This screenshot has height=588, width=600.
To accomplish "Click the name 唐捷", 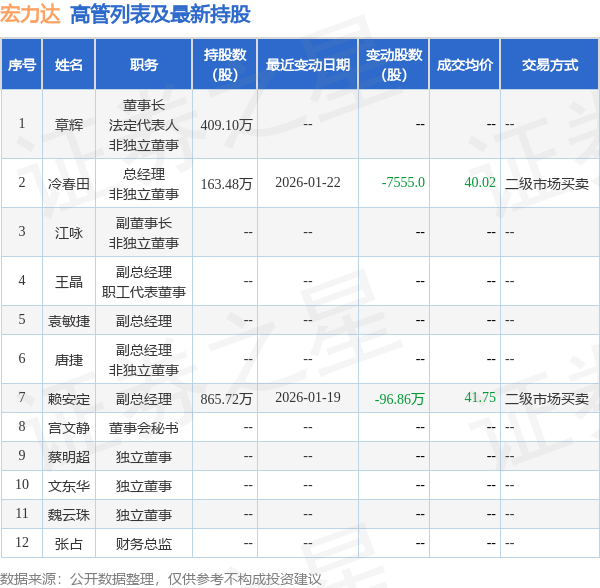I will [68, 360].
